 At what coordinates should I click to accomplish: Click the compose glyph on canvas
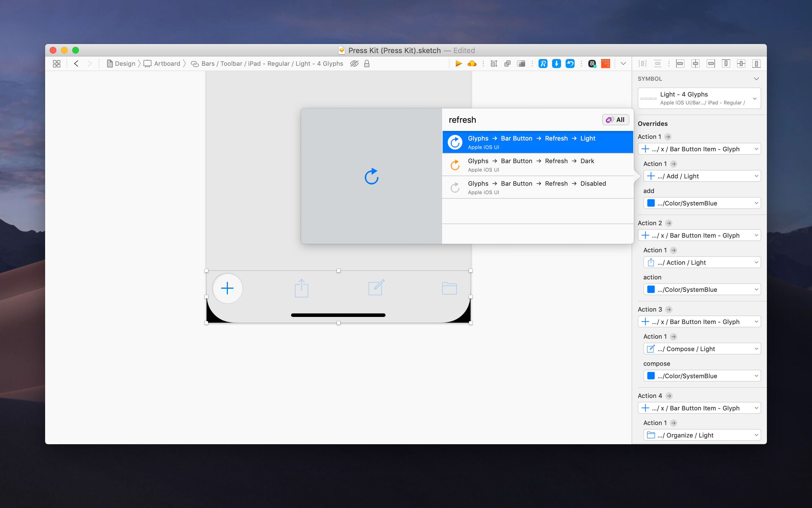tap(376, 288)
